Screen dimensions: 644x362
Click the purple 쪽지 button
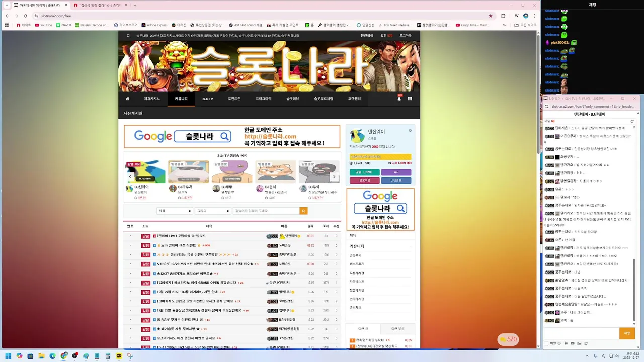point(396,172)
